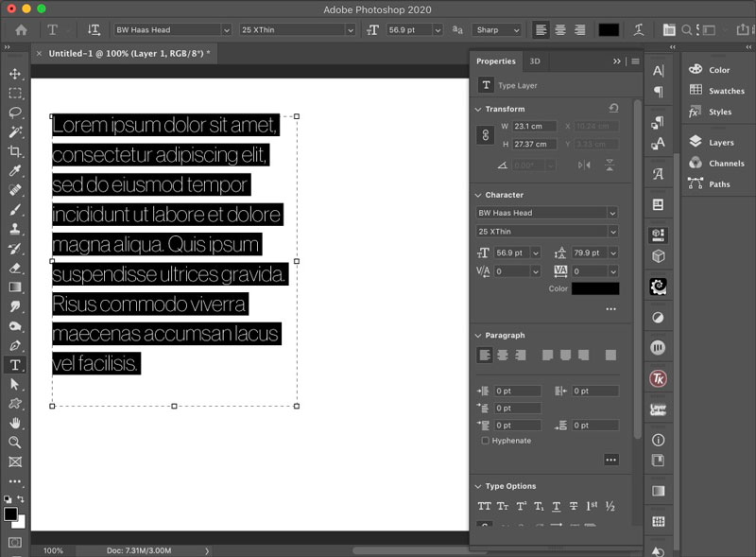This screenshot has width=756, height=557.
Task: Center align text in the options bar
Action: [560, 30]
